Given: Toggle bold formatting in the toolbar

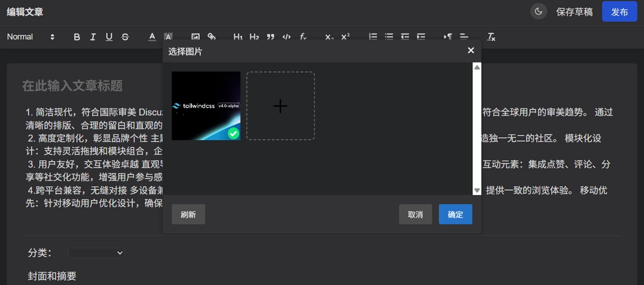Looking at the screenshot, I should tap(77, 37).
